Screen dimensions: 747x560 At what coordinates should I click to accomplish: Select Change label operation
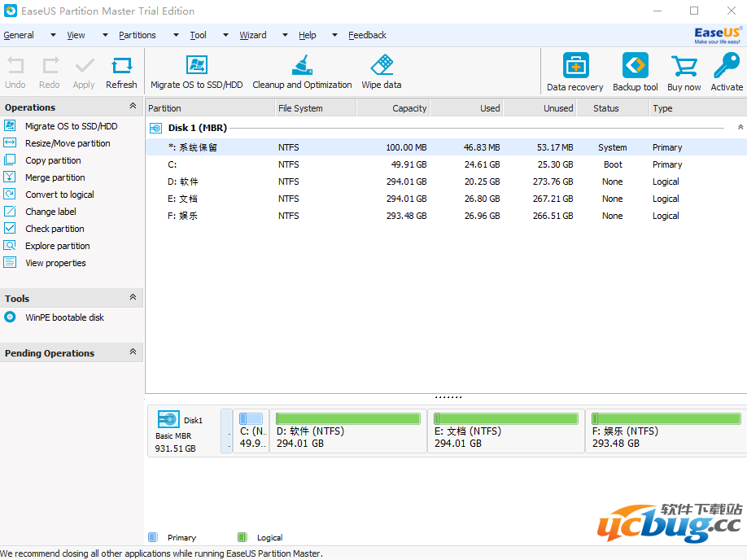tap(50, 212)
